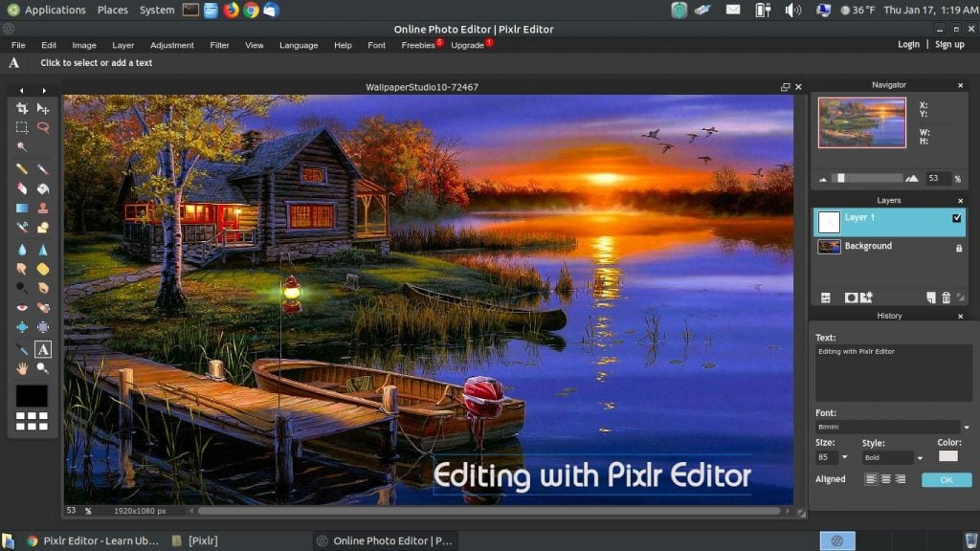This screenshot has height=551, width=980.
Task: Select the Color Picker eyedropper tool
Action: pyautogui.click(x=22, y=349)
